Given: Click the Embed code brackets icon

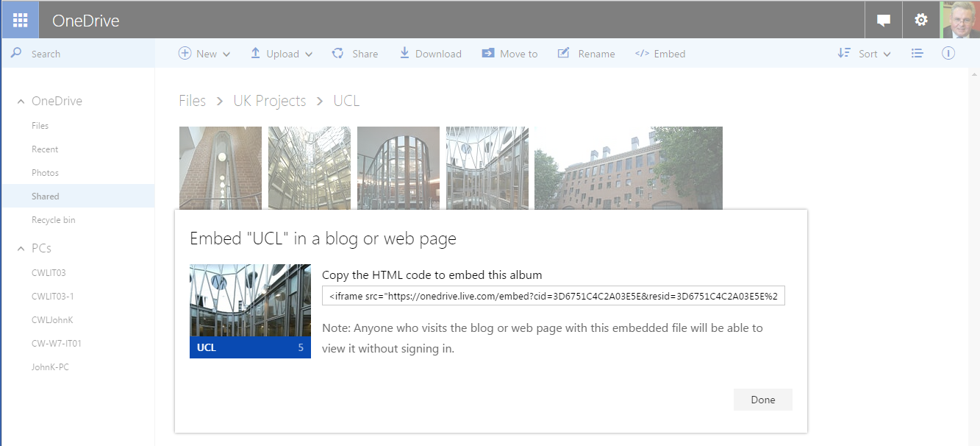Looking at the screenshot, I should point(642,54).
